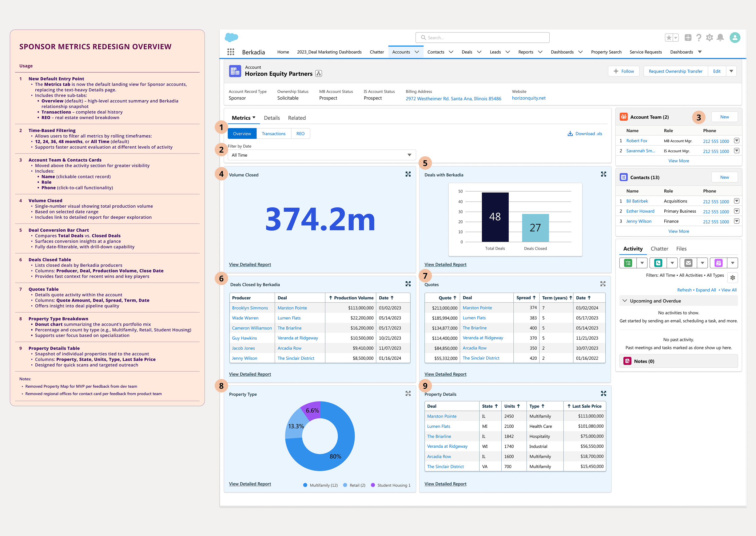Click the Marston Pointe link in Property Details
Image resolution: width=756 pixels, height=536 pixels.
[442, 416]
